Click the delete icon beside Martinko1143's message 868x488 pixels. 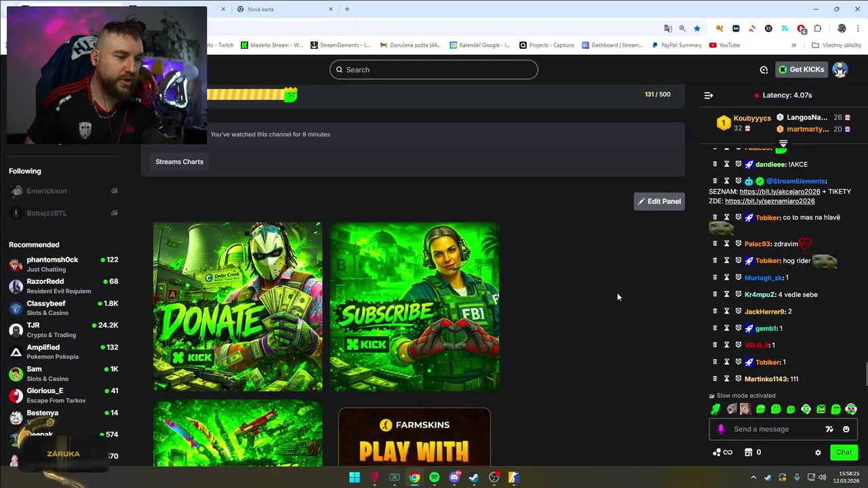click(715, 379)
